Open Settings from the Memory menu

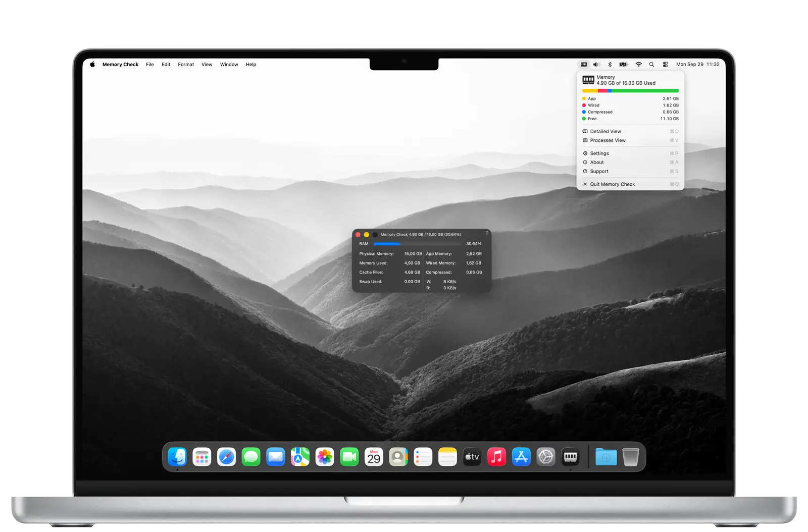(x=599, y=153)
